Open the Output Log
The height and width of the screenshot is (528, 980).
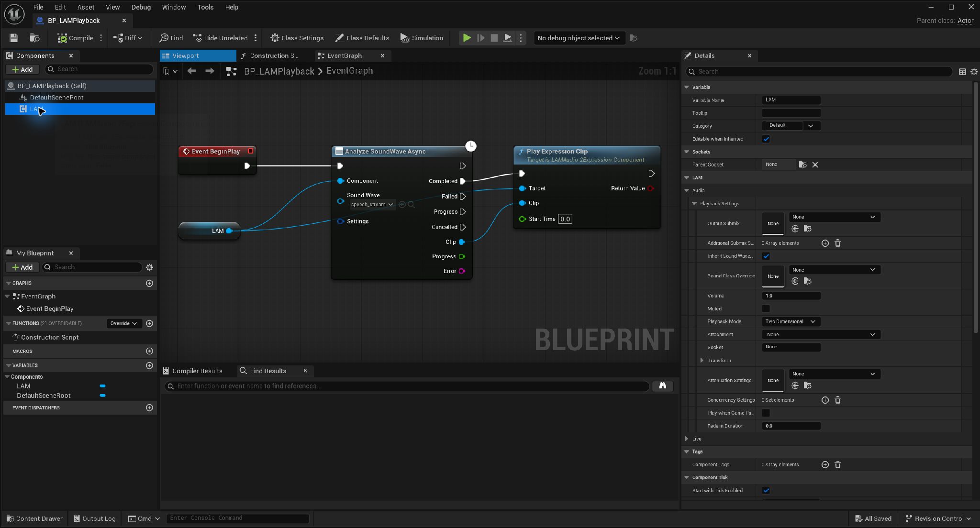pyautogui.click(x=94, y=518)
